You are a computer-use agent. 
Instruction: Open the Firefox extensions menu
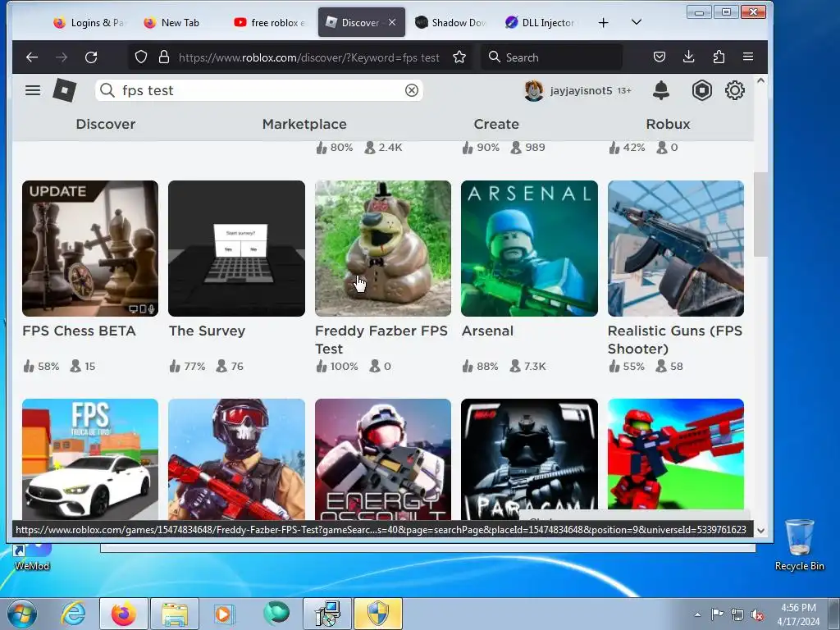click(x=719, y=57)
